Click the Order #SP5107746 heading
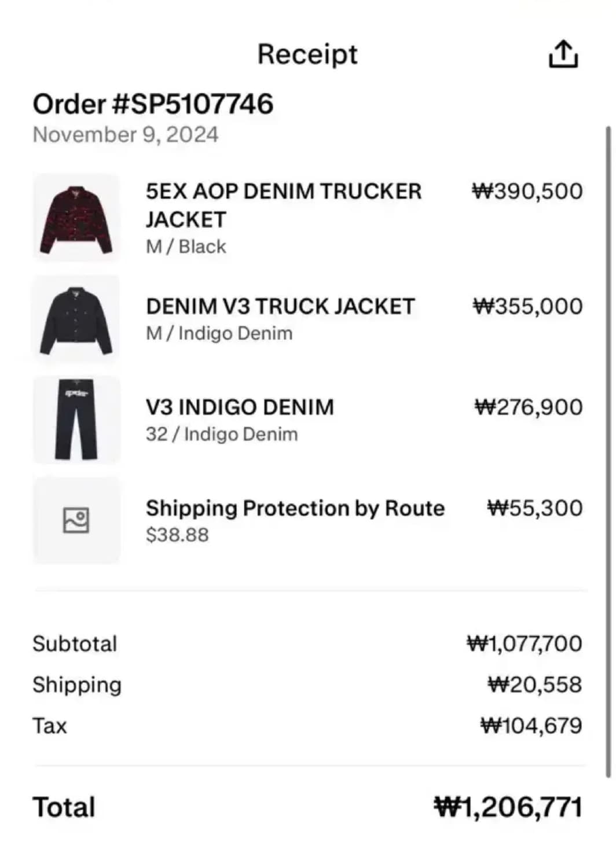 pos(153,104)
